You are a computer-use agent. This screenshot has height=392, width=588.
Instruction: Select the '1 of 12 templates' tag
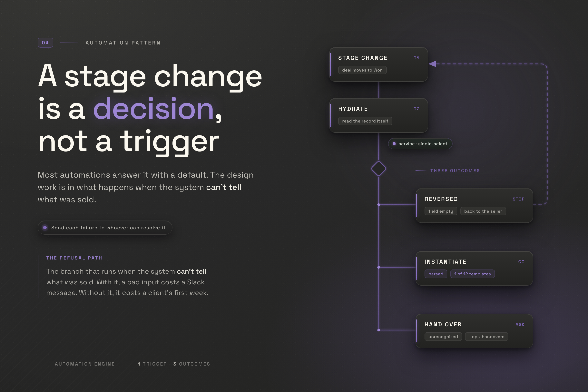point(473,274)
